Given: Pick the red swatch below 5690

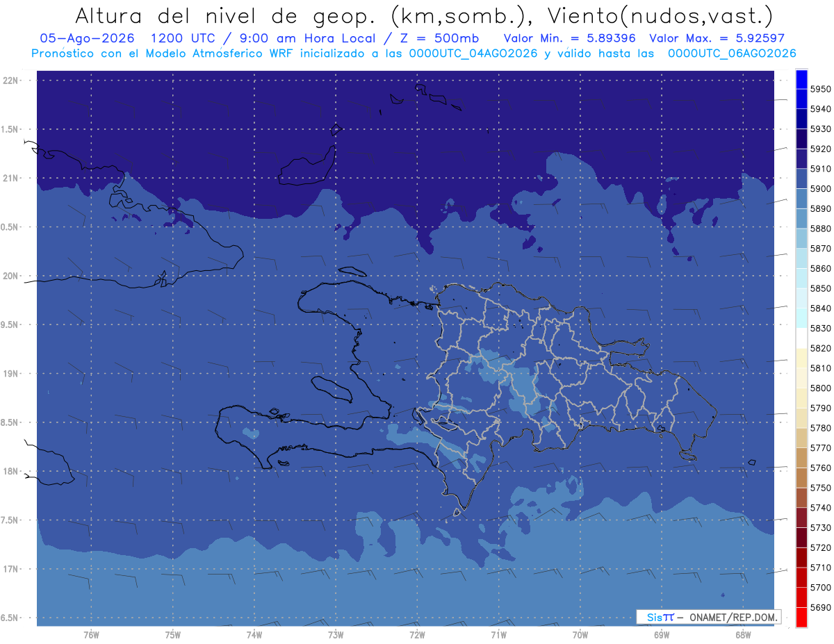Looking at the screenshot, I should (x=801, y=617).
